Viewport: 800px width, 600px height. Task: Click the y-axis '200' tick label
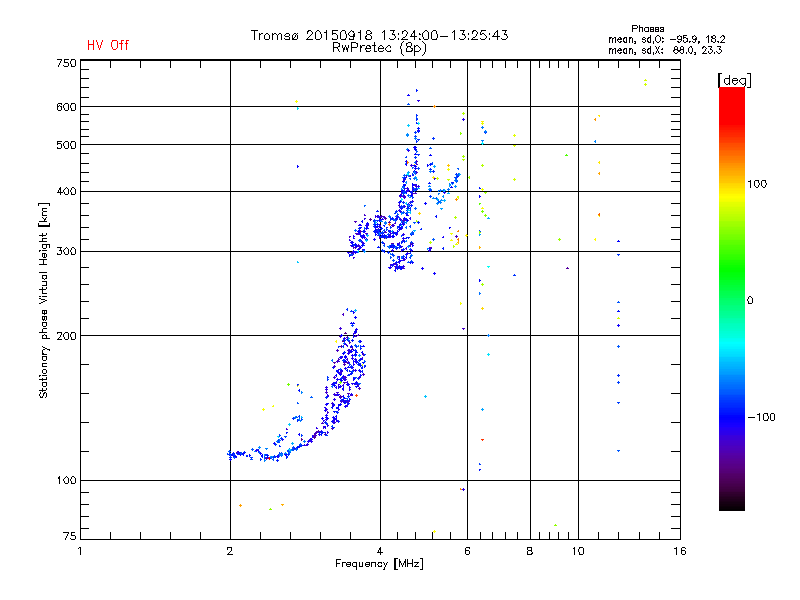point(66,336)
